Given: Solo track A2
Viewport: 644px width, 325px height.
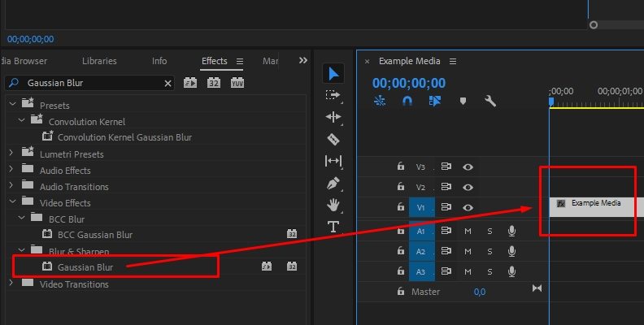Looking at the screenshot, I should pyautogui.click(x=490, y=252).
